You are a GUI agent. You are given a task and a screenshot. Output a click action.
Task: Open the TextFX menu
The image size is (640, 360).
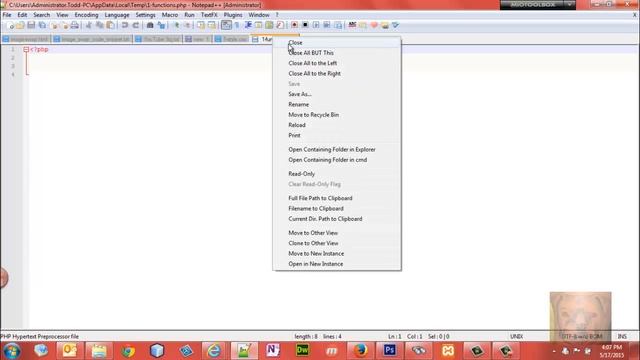click(x=209, y=15)
